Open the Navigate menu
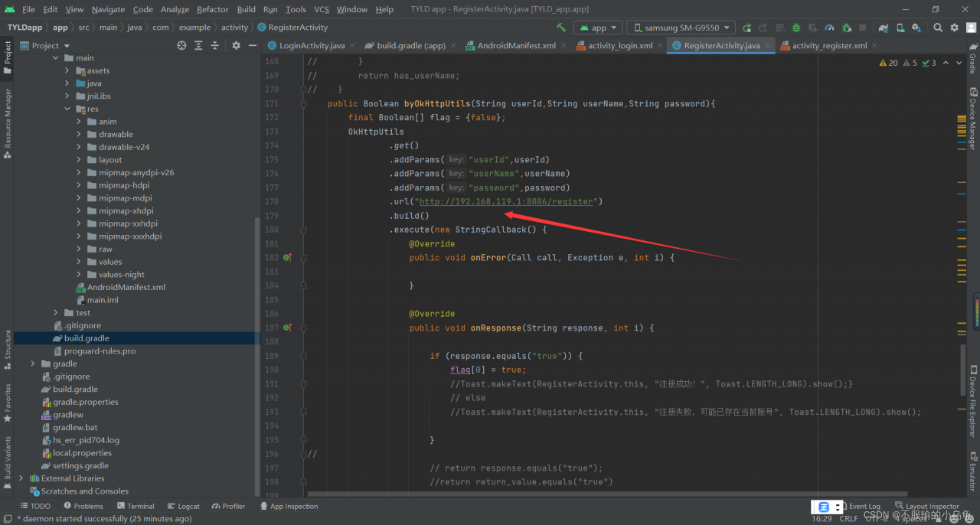 (x=108, y=9)
